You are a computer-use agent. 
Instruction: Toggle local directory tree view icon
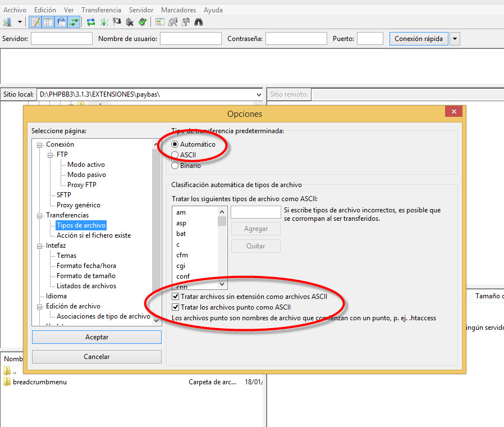click(48, 22)
